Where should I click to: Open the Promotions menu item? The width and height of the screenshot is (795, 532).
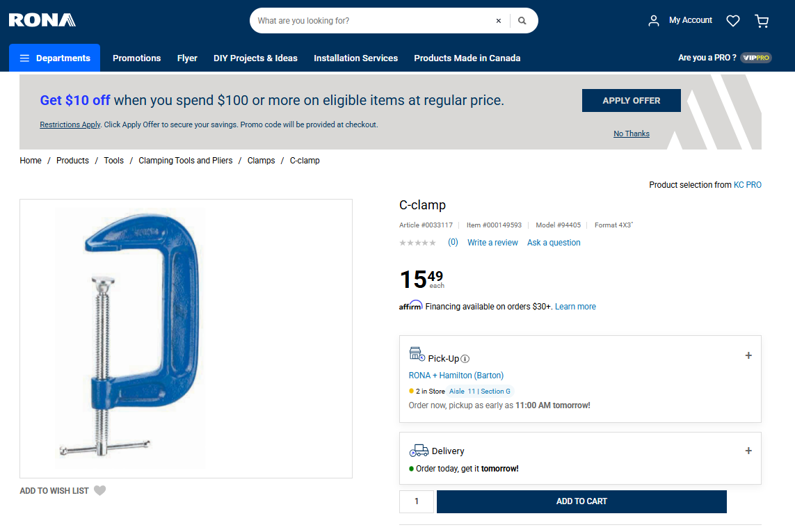136,58
